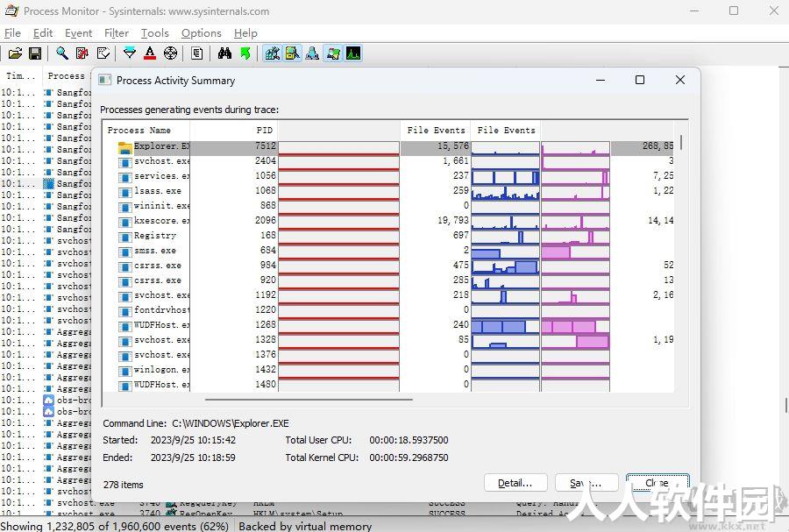Image resolution: width=789 pixels, height=532 pixels.
Task: Open the Process Tree toolbar icon
Action: coord(196,53)
